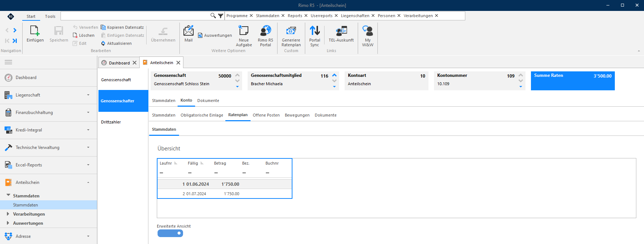Screen dimensions: 644x244
Task: Click the Einfügen toolbar icon
Action: (x=35, y=31)
